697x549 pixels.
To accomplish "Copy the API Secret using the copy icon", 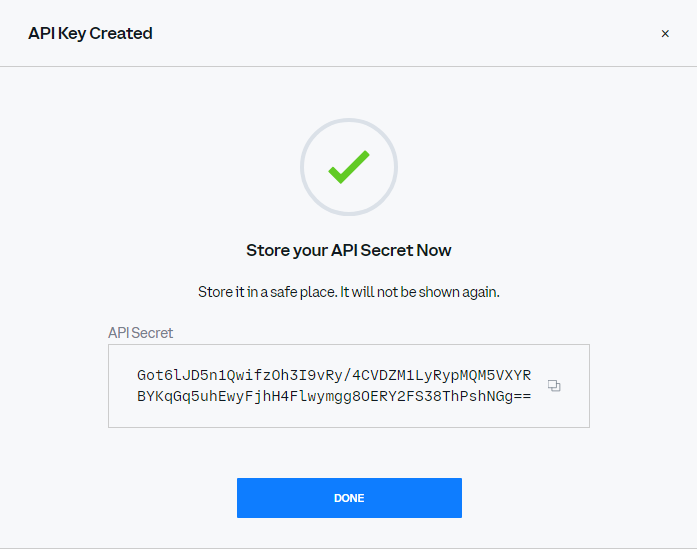I will 554,385.
